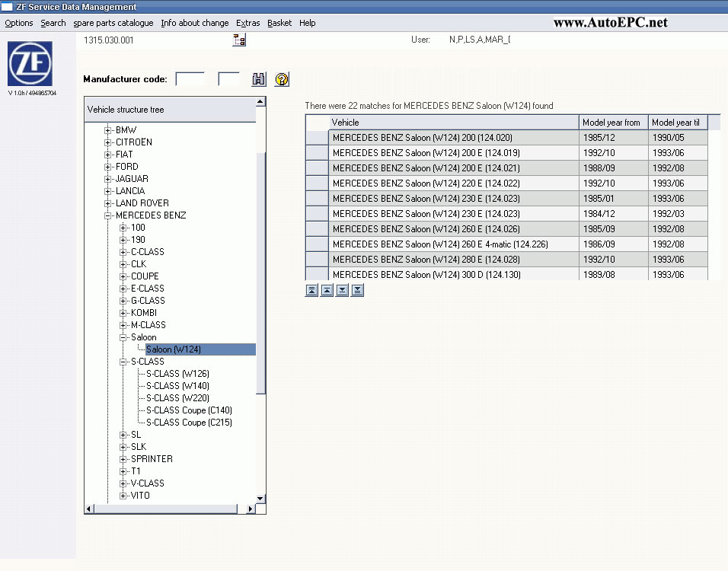
Task: Click tree scrollbar down arrow
Action: (260, 499)
